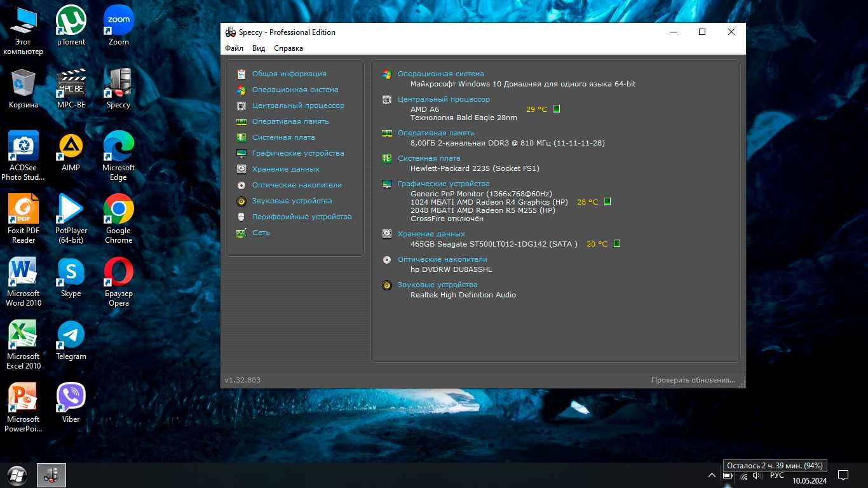Select the Оптические накопители sidebar icon
Screen dimensions: 868x488
241,185
